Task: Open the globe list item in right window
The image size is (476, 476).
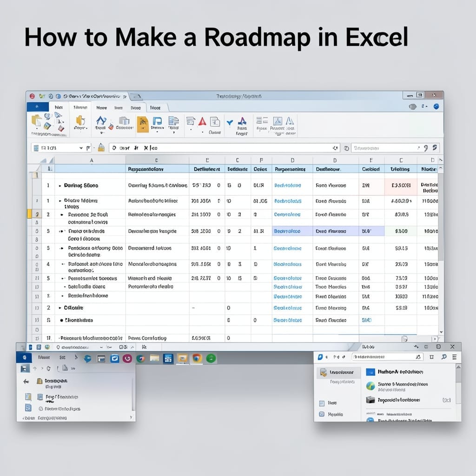Action: click(397, 386)
